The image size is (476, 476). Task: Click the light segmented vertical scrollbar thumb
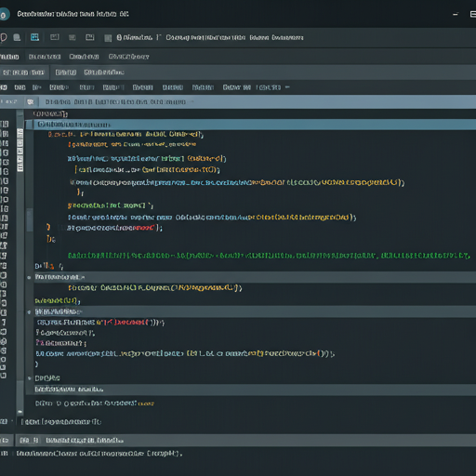(20, 150)
